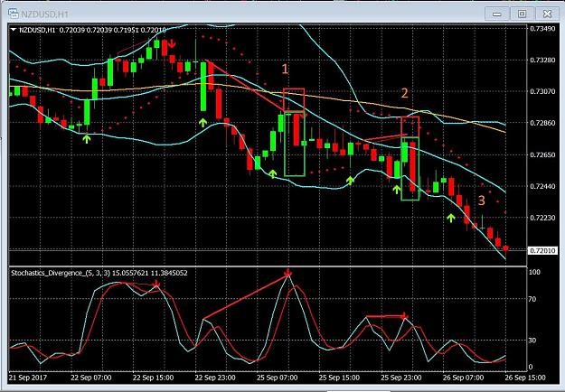Select the NZDUSD,H1 window title text
Image resolution: width=565 pixels, height=392 pixels.
click(44, 14)
